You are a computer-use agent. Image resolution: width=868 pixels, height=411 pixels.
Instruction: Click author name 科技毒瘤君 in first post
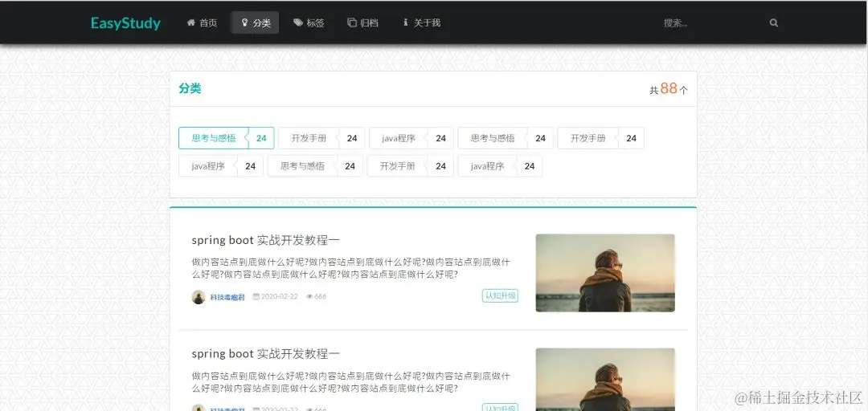[227, 297]
